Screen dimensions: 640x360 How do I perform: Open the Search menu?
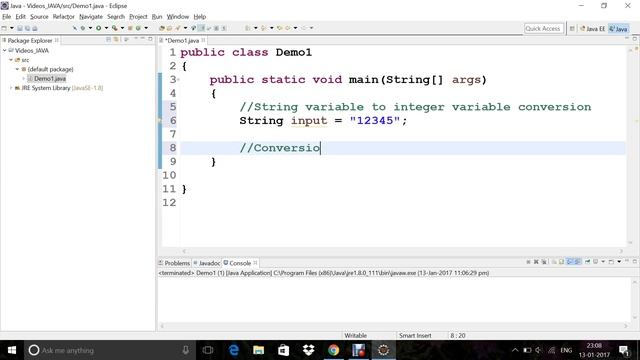point(116,17)
